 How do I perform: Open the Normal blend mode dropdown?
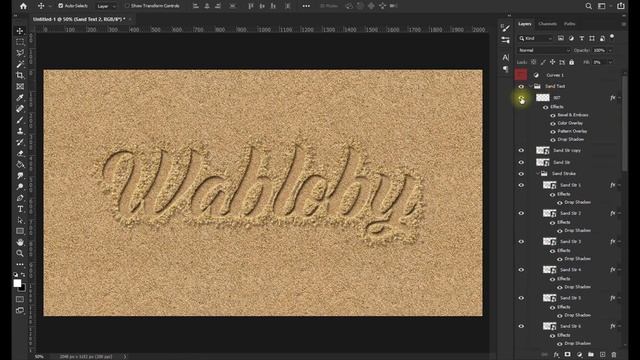click(x=544, y=50)
